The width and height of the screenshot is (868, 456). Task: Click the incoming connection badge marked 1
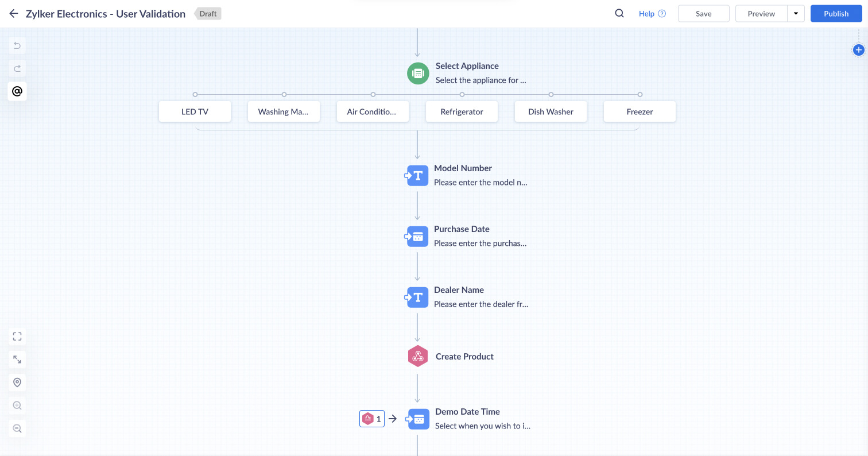(372, 419)
